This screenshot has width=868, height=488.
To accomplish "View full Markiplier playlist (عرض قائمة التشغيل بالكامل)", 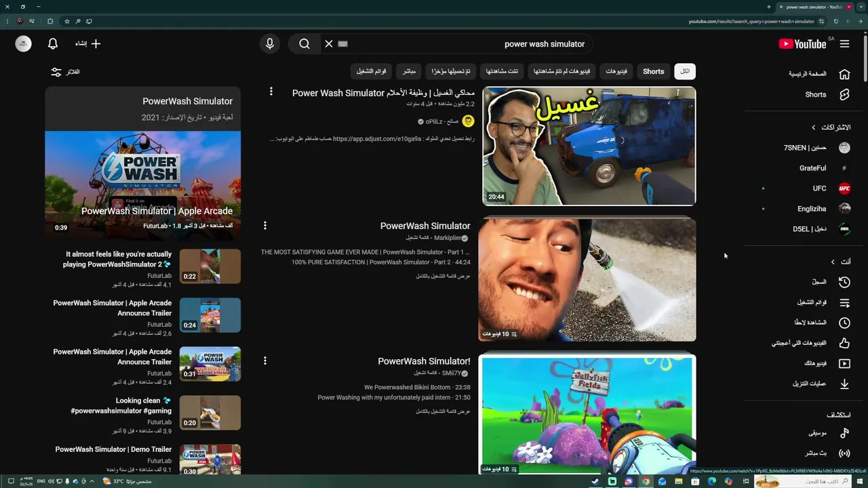I will point(443,276).
